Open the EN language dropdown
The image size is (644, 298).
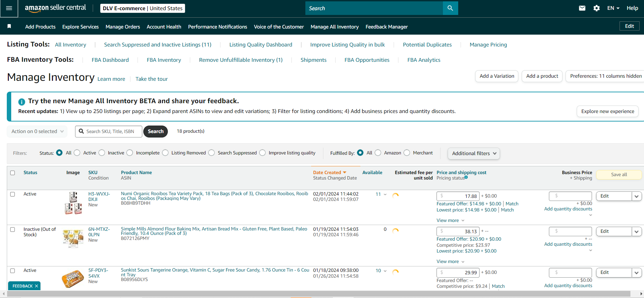pos(613,8)
